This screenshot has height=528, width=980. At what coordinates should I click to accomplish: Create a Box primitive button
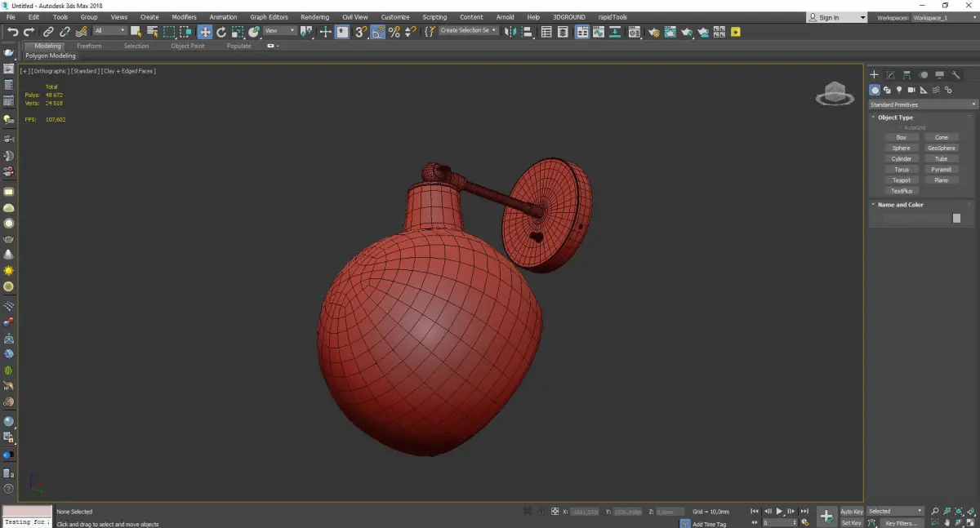coord(902,138)
